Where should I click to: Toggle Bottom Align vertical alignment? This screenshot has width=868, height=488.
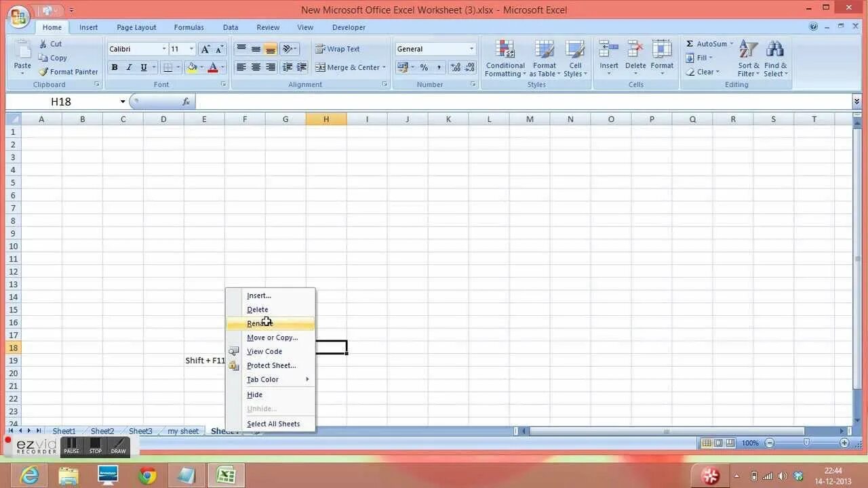[271, 49]
